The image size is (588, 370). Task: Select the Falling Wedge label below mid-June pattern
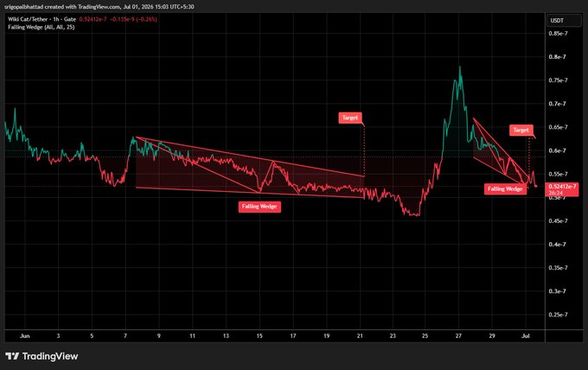pyautogui.click(x=259, y=207)
